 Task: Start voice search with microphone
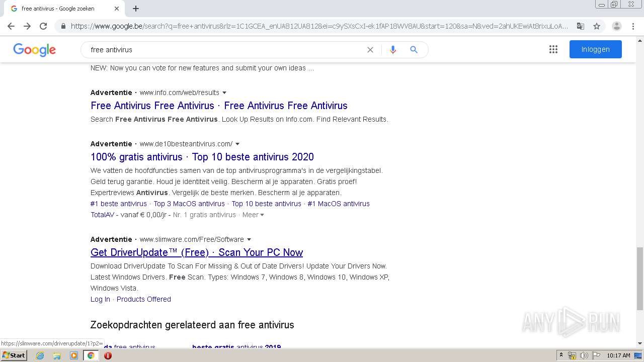[393, 50]
